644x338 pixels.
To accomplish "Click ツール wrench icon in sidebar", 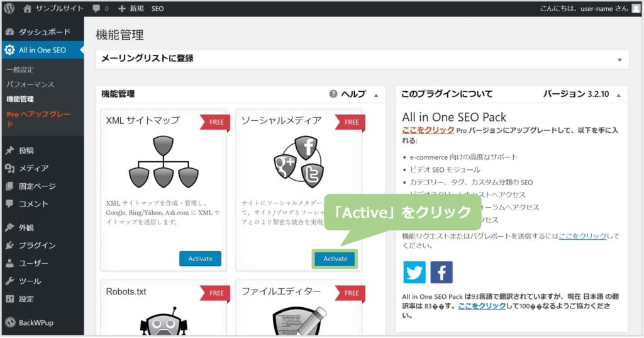I will (x=9, y=281).
